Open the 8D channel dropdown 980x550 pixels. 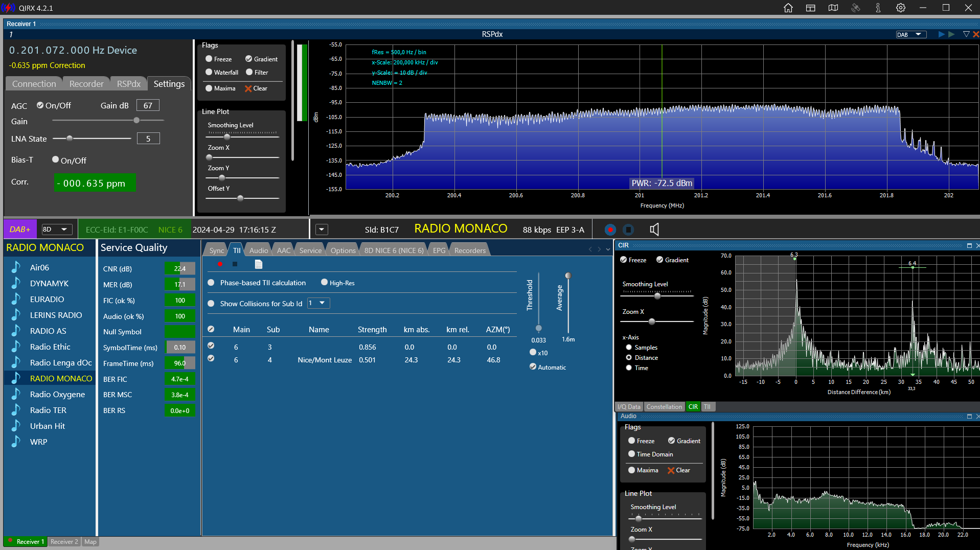click(57, 230)
